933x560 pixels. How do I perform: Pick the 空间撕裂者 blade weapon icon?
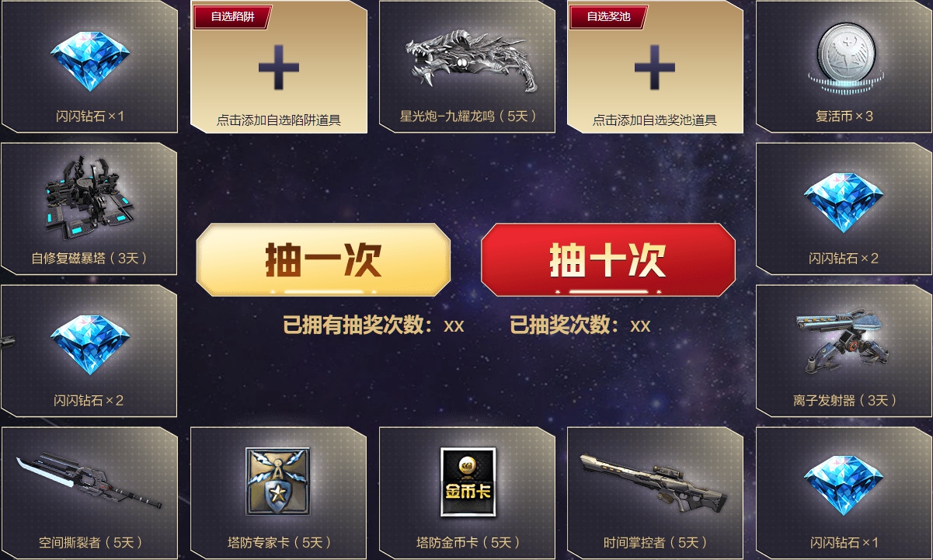click(x=89, y=483)
